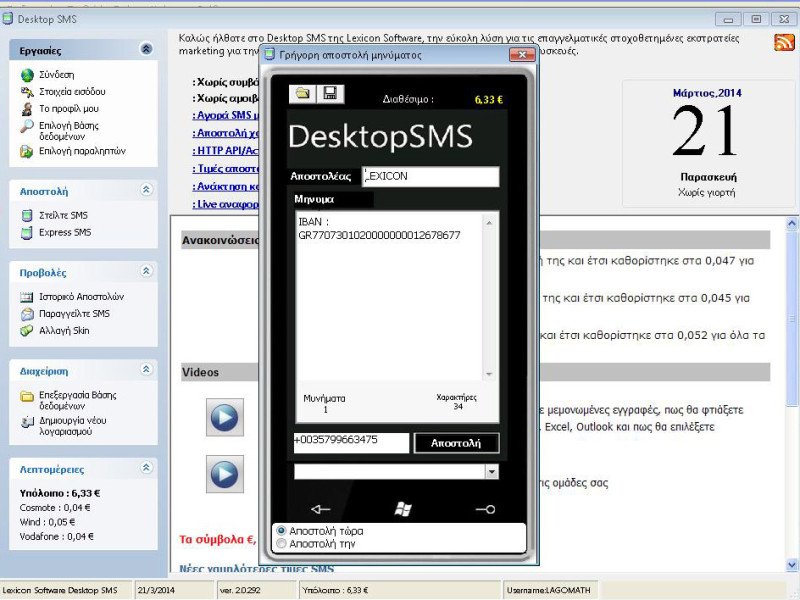
Task: Click Αποστολή send button
Action: [456, 443]
